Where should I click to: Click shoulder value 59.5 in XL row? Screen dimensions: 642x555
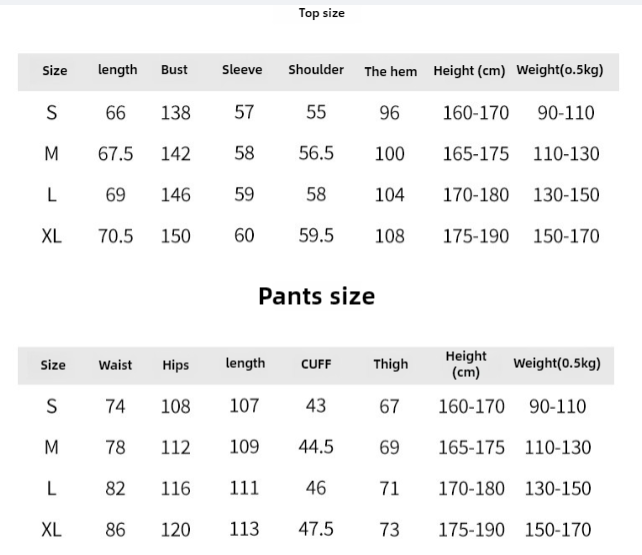coord(316,236)
